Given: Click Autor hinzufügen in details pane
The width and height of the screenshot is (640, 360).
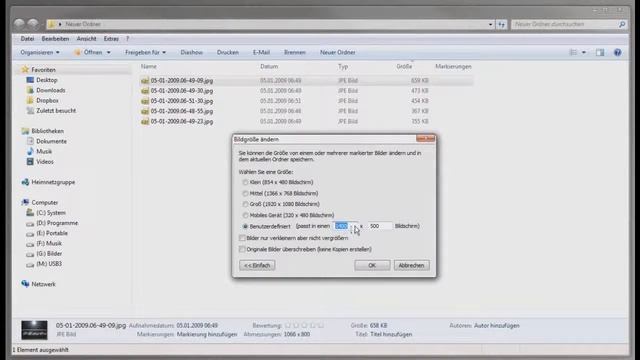Looking at the screenshot, I should (497, 326).
